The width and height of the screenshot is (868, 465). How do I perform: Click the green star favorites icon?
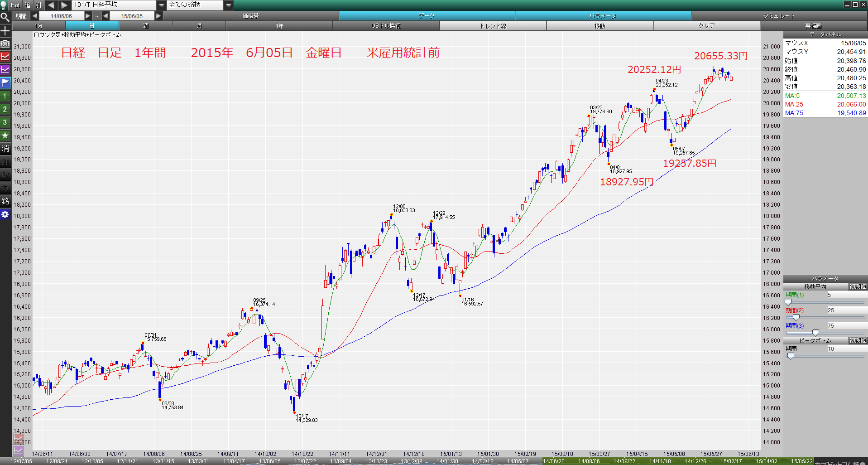click(5, 136)
